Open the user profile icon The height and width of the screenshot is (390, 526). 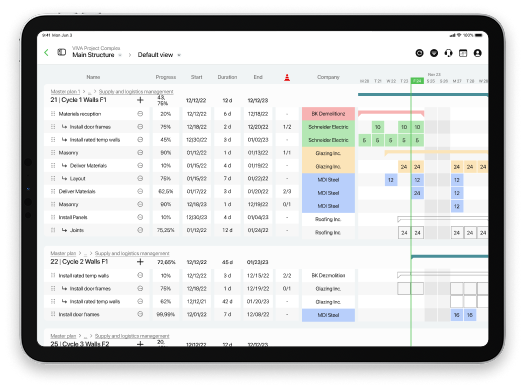tap(477, 53)
